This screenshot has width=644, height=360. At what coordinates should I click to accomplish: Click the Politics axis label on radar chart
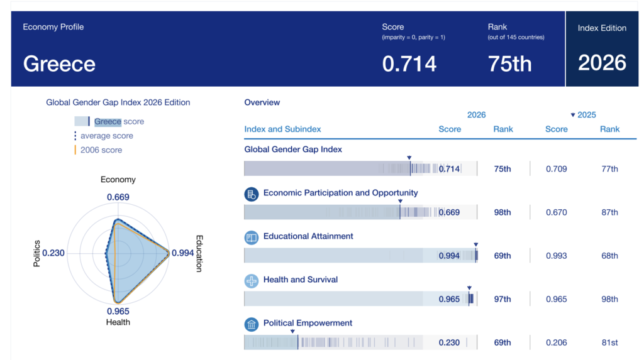click(36, 253)
